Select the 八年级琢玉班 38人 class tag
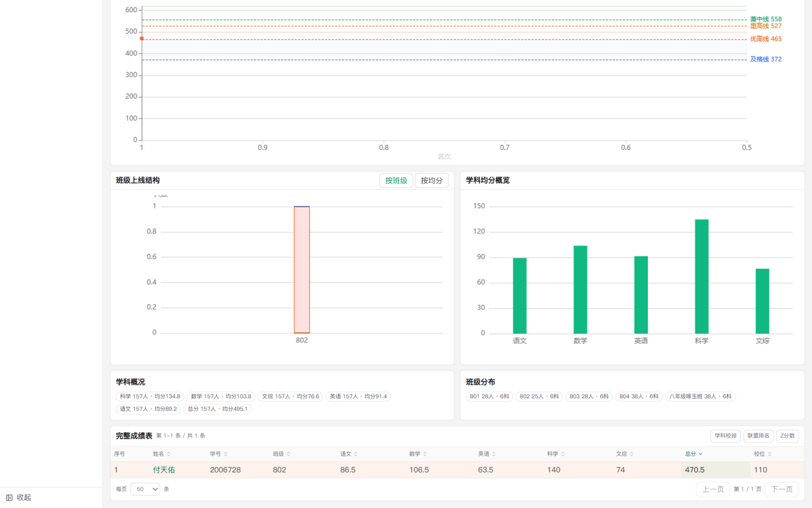This screenshot has width=812, height=508. point(700,396)
